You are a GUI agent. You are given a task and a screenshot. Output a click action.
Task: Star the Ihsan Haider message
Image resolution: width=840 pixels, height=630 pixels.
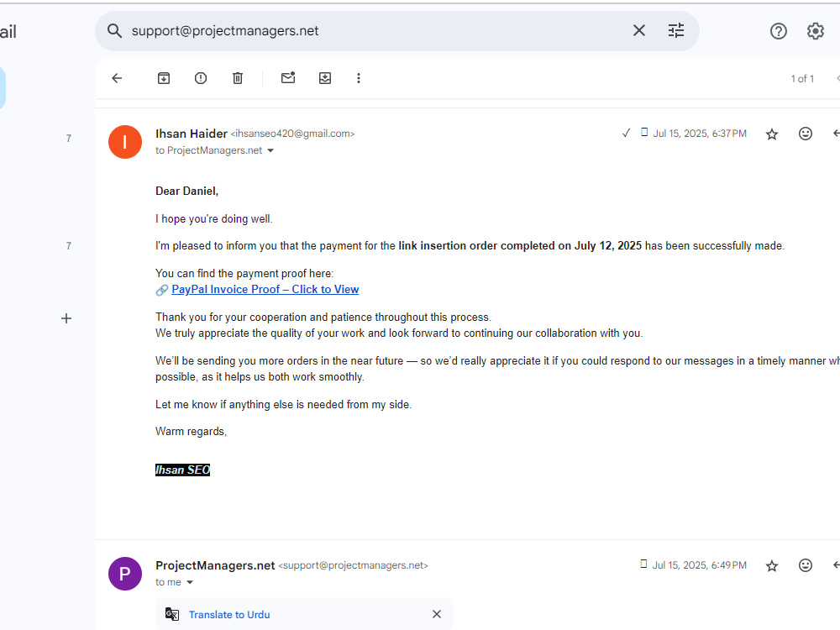(771, 134)
